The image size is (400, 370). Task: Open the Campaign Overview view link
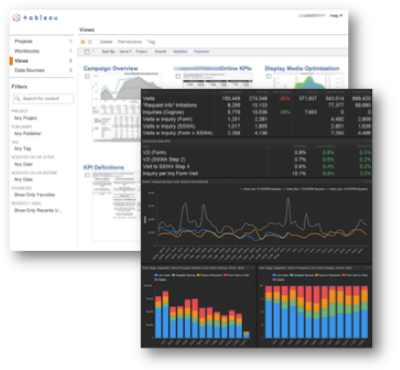tap(110, 68)
